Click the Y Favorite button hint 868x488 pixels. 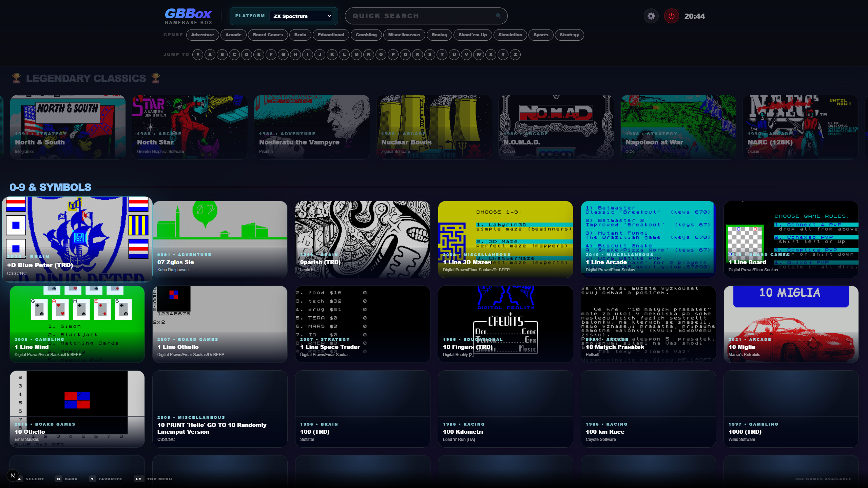pyautogui.click(x=106, y=479)
